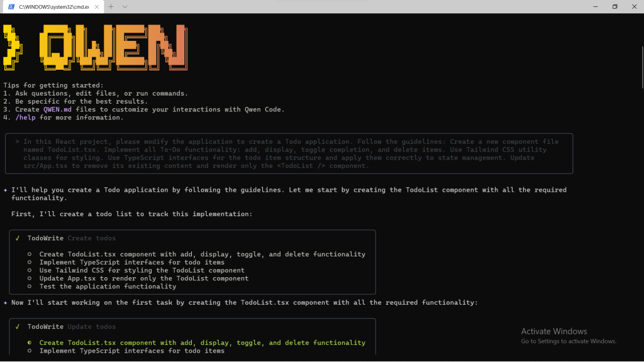Click the in-progress circle of the green todo item
Image resolution: width=644 pixels, height=362 pixels.
pyautogui.click(x=30, y=343)
